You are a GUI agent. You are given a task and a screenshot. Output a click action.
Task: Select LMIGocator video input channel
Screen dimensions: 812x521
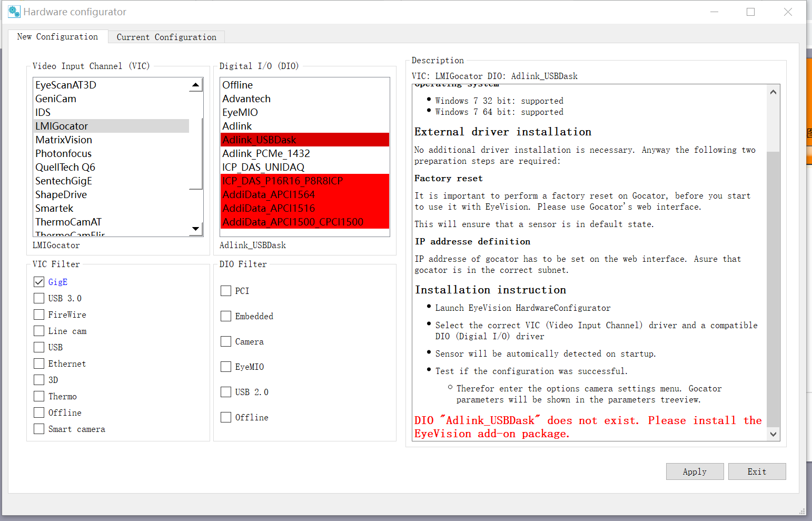pos(111,126)
